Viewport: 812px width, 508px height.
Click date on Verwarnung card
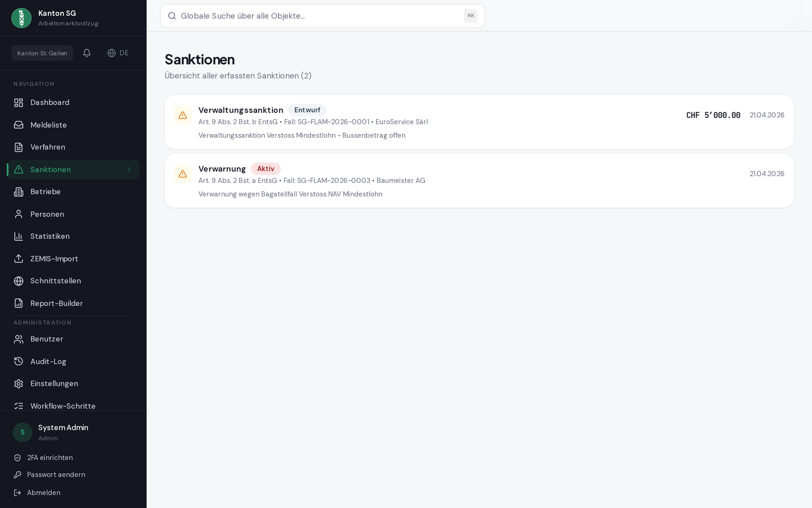click(767, 174)
